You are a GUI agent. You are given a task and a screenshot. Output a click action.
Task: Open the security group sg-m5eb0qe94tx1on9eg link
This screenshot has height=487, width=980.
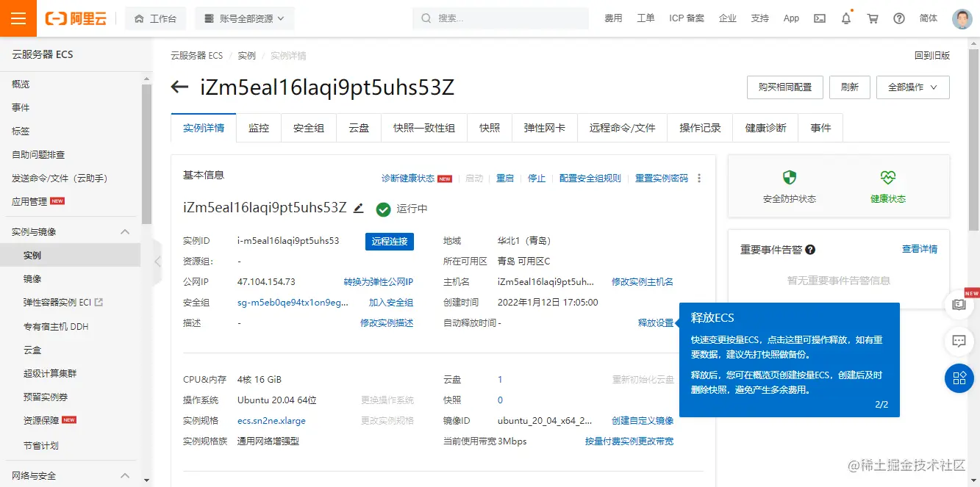click(x=293, y=303)
